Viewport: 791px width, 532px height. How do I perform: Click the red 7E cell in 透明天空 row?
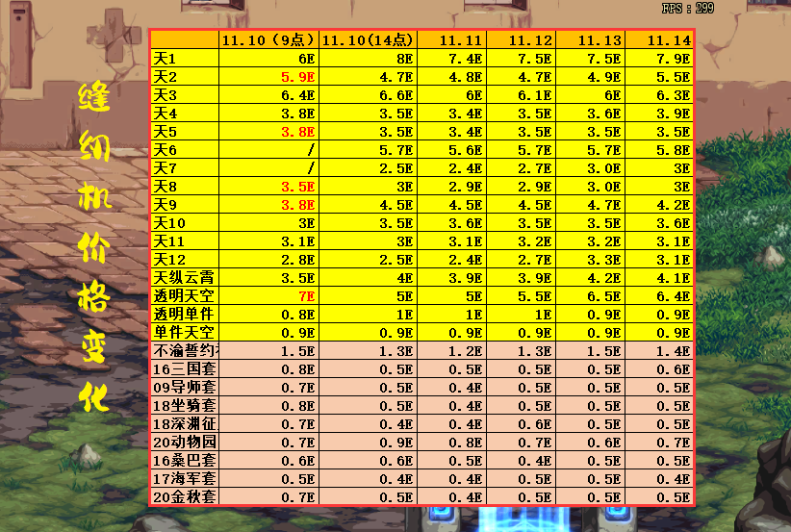click(307, 295)
